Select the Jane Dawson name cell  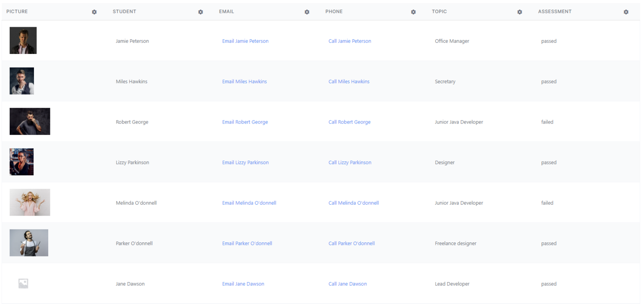[x=130, y=284]
